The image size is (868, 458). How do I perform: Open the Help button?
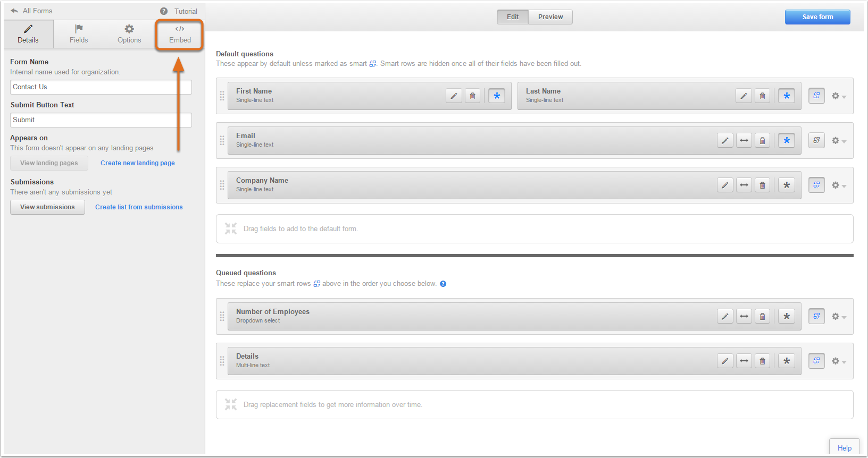point(845,448)
